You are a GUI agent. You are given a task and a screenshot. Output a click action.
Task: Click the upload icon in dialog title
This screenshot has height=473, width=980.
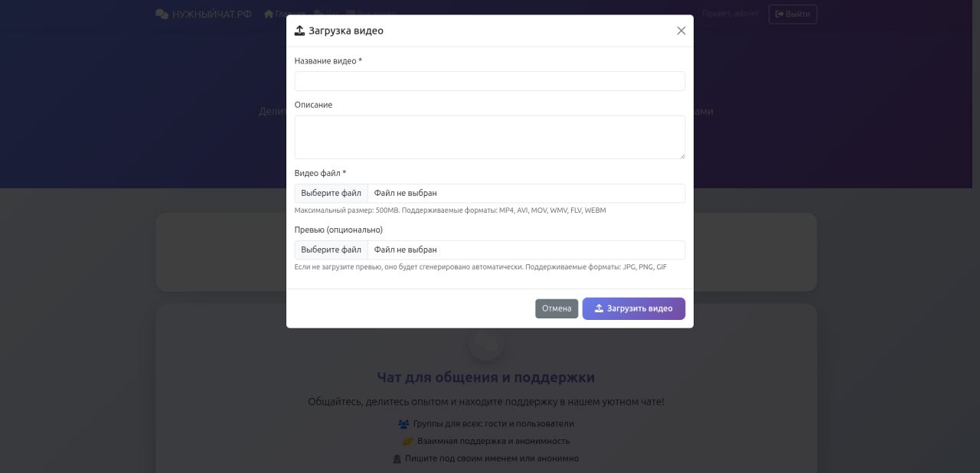pos(300,31)
